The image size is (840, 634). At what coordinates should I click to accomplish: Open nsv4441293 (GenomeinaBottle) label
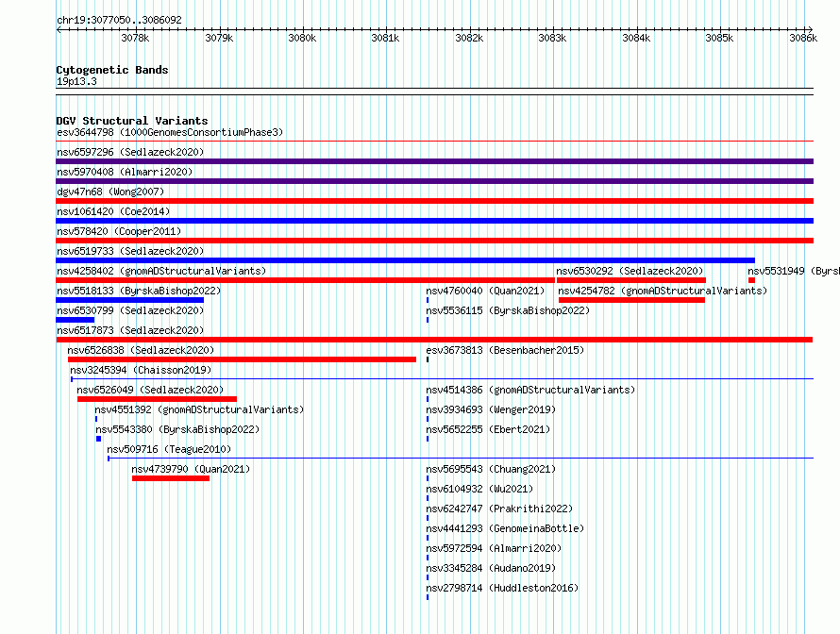point(505,528)
